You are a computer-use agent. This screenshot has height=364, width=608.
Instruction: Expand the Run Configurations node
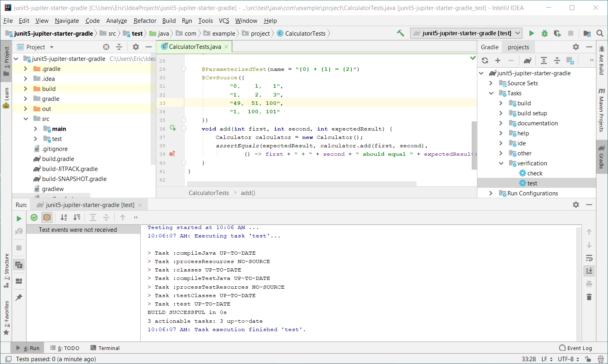(x=491, y=193)
